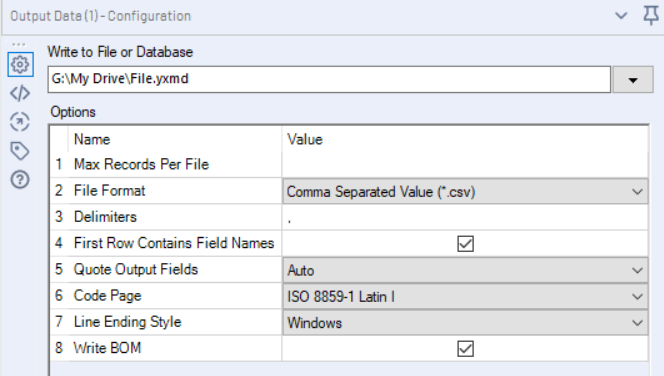The height and width of the screenshot is (376, 664).
Task: Open the File Format dropdown
Action: pyautogui.click(x=465, y=191)
